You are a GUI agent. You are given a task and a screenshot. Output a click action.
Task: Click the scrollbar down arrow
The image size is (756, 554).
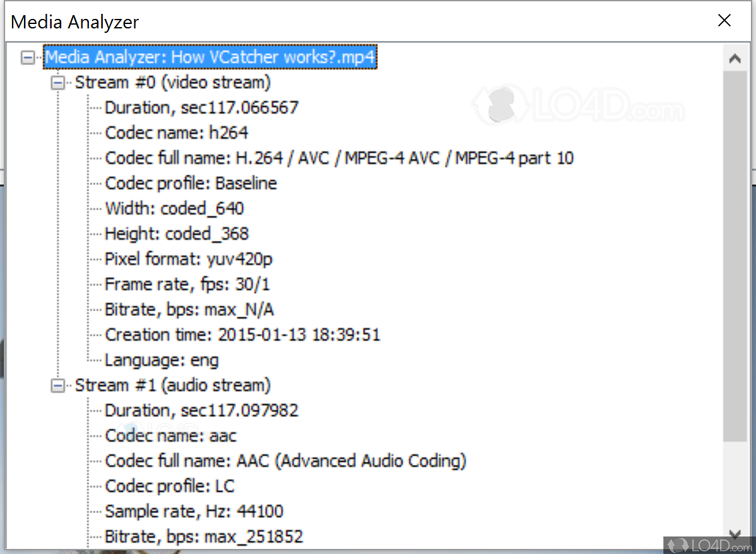pyautogui.click(x=735, y=534)
